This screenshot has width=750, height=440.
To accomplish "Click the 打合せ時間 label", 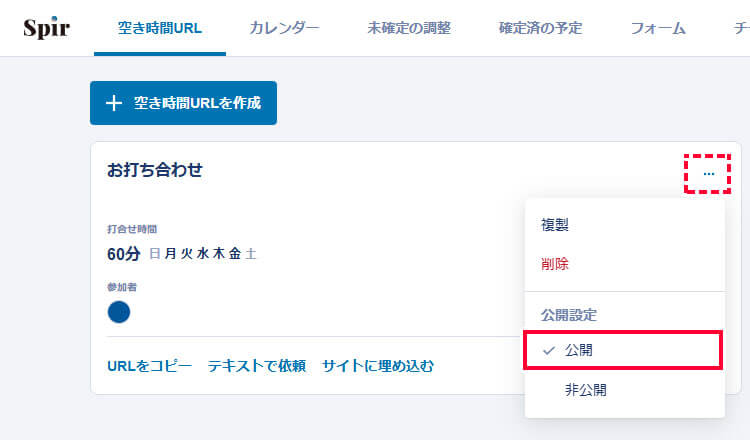I will tap(132, 229).
